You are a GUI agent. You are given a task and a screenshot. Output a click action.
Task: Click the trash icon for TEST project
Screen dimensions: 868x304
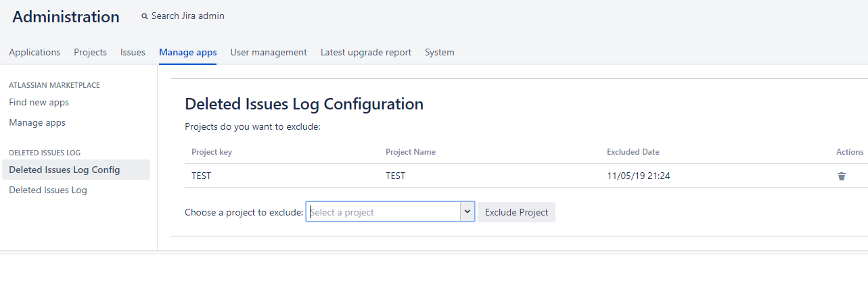pos(842,176)
